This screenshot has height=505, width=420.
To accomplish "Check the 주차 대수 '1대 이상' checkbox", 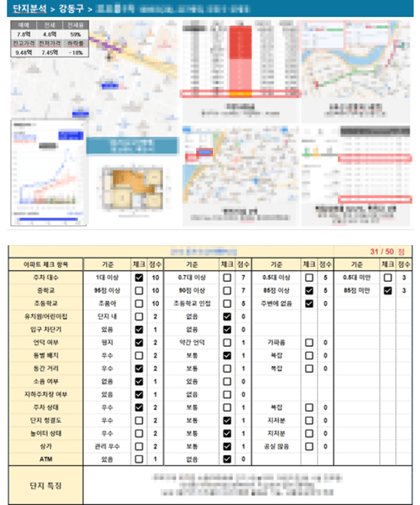I will click(x=139, y=277).
